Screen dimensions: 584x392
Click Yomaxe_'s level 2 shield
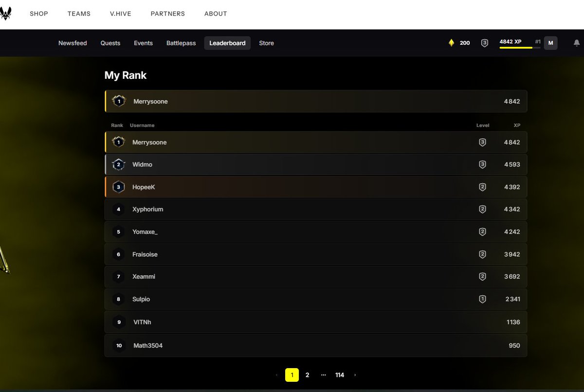(482, 232)
